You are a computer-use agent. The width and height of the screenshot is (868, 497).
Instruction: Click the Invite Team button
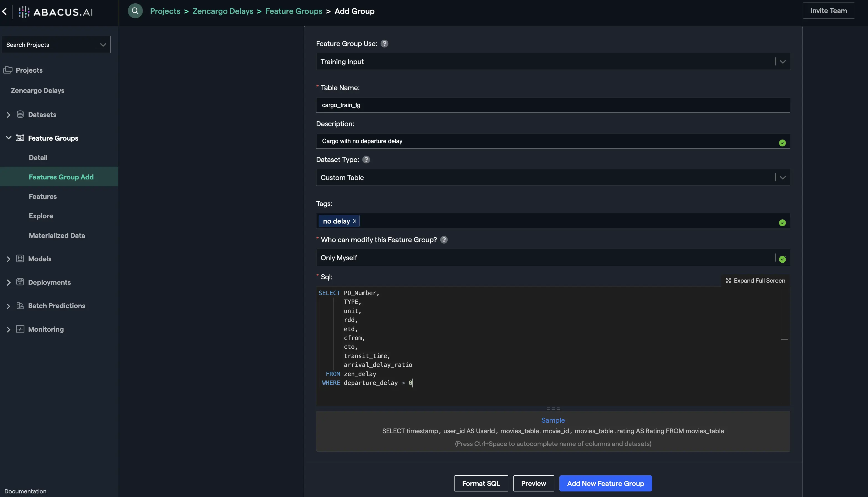click(x=828, y=11)
